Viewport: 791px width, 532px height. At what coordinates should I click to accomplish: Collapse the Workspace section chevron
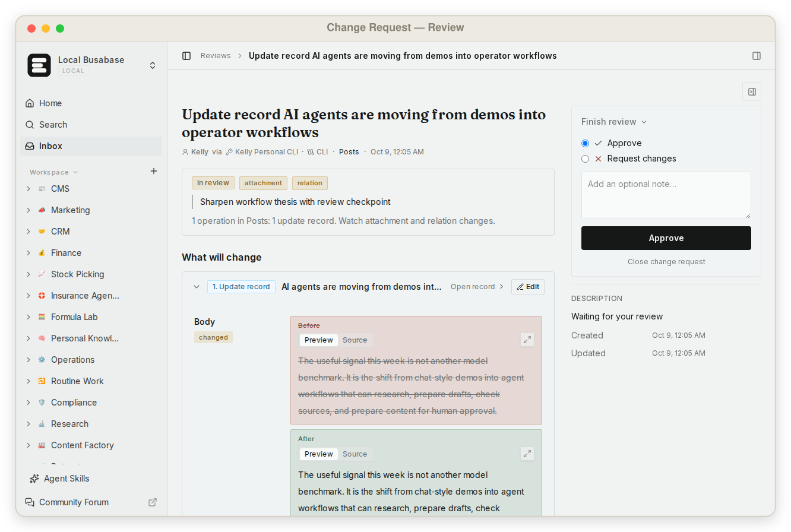75,172
